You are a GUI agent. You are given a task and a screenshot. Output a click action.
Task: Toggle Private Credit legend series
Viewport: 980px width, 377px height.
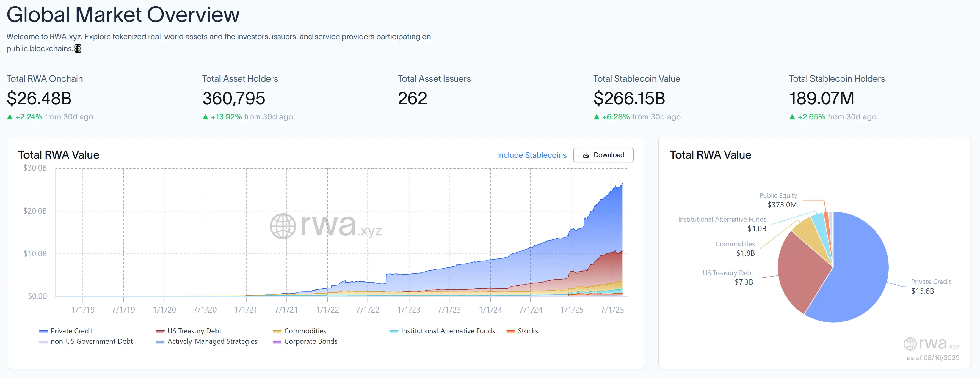[71, 331]
